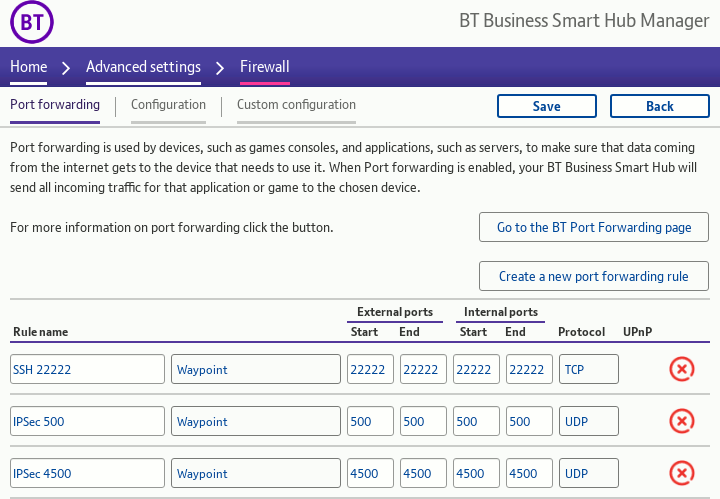Viewport: 720px width, 499px height.
Task: Edit the SSH 22222 rule name field
Action: (x=87, y=369)
